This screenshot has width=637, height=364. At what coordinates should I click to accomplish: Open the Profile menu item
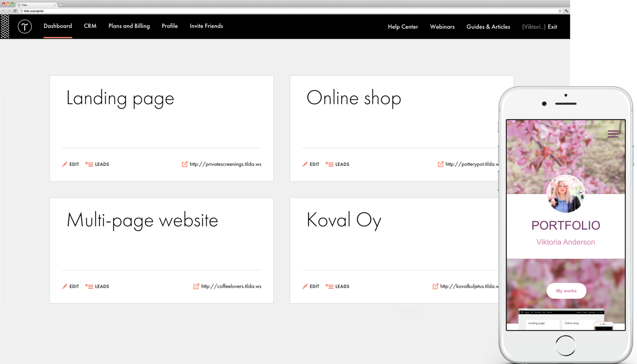point(169,26)
